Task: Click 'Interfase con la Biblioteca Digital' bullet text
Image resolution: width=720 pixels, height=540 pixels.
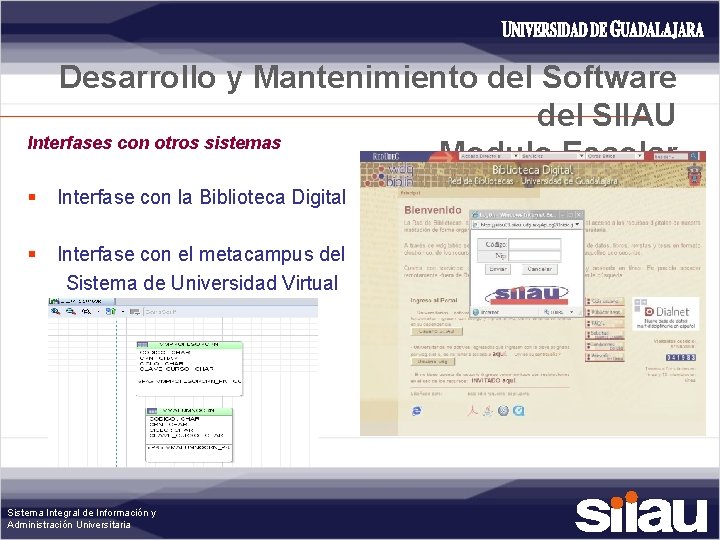Action: [x=202, y=197]
